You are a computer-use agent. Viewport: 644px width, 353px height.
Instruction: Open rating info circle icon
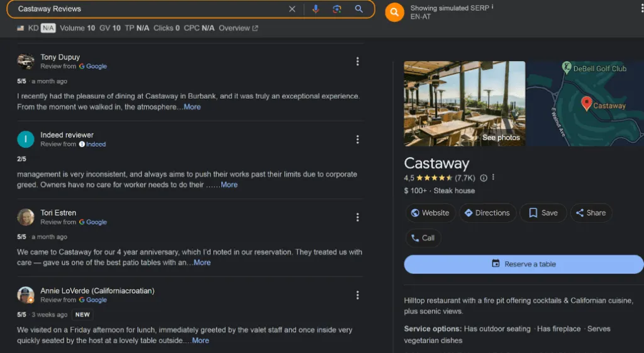484,178
